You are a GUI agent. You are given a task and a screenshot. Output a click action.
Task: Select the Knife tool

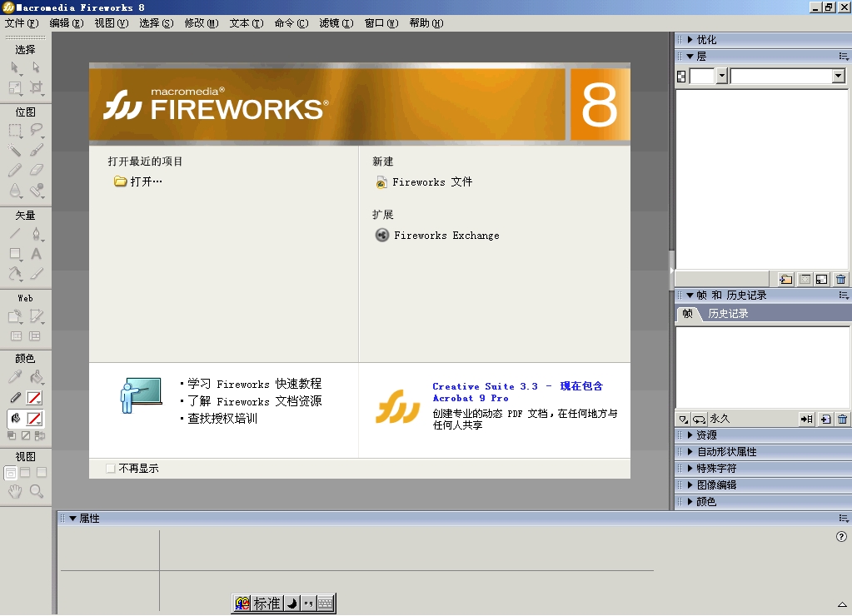pyautogui.click(x=36, y=274)
